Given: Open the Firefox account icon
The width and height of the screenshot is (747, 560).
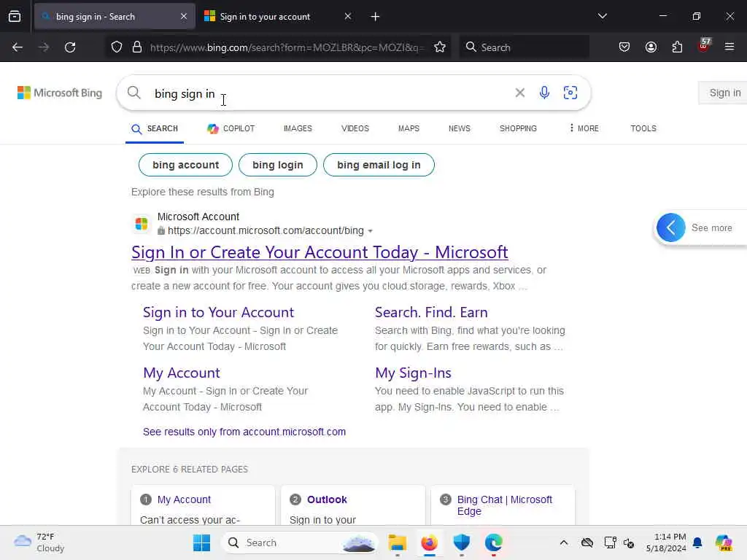Looking at the screenshot, I should pyautogui.click(x=651, y=47).
